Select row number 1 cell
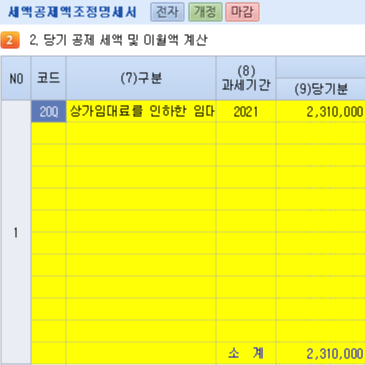Viewport: 365px width, 365px height. point(16,232)
